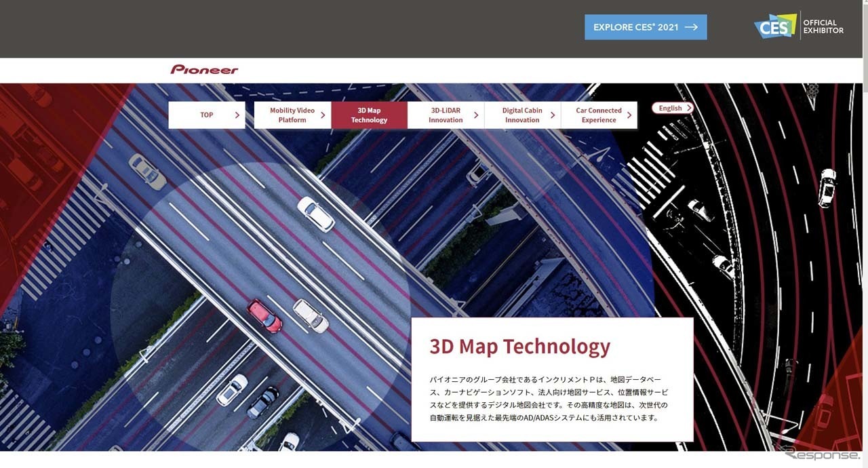Image resolution: width=868 pixels, height=468 pixels.
Task: Open Car Connected Experience tab
Action: pos(598,115)
